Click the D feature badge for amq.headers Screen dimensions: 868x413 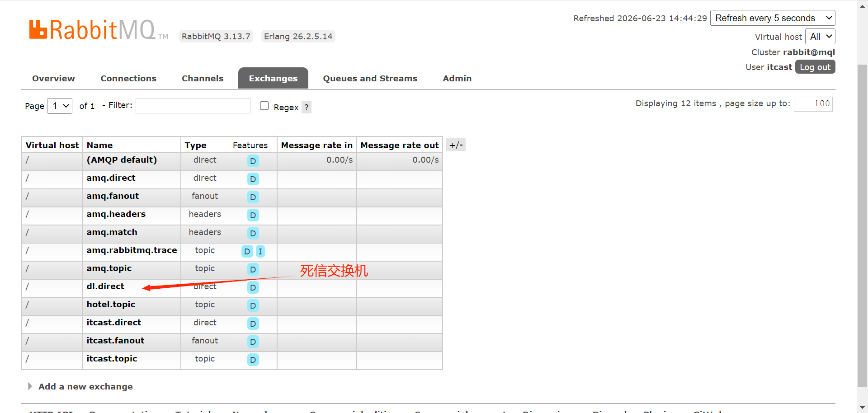pos(253,215)
